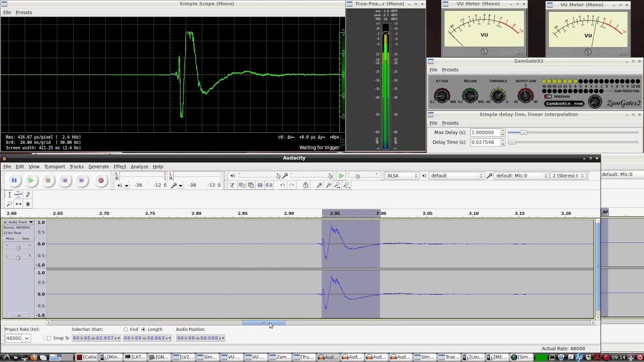This screenshot has height=362, width=644.
Task: Open the Tracks menu
Action: click(76, 166)
